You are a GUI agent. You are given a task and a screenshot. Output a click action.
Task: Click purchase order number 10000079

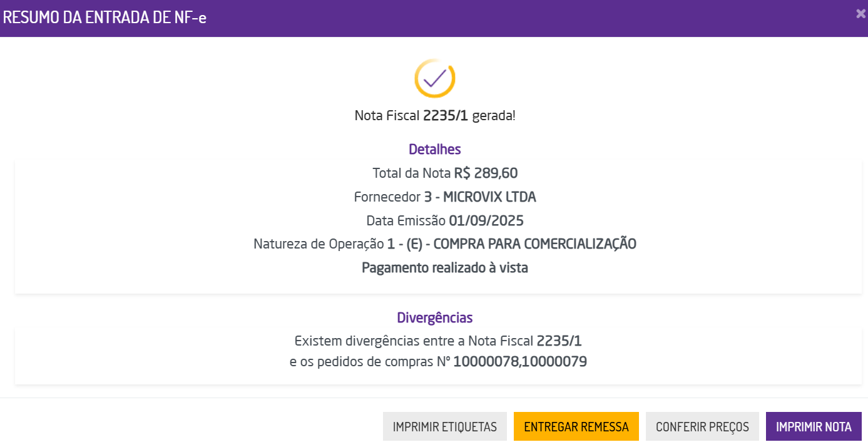[555, 362]
